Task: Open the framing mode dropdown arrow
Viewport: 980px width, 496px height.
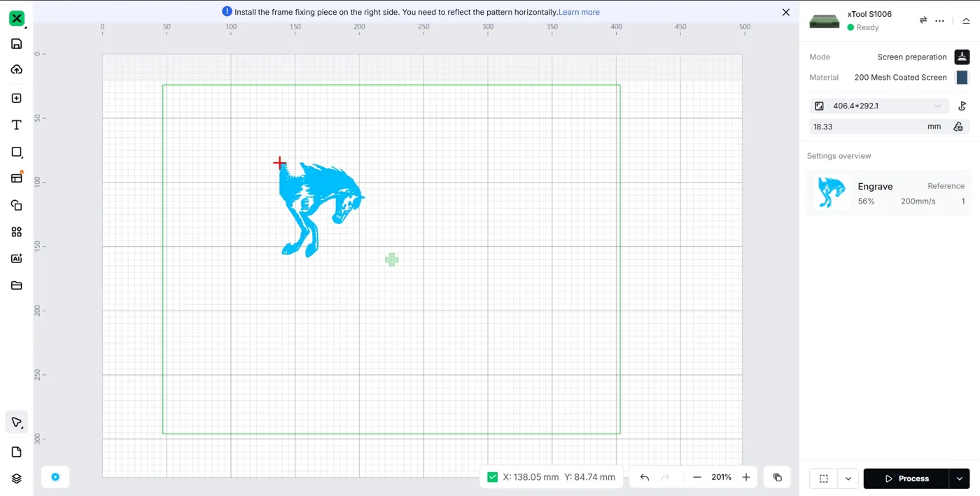Action: tap(848, 479)
